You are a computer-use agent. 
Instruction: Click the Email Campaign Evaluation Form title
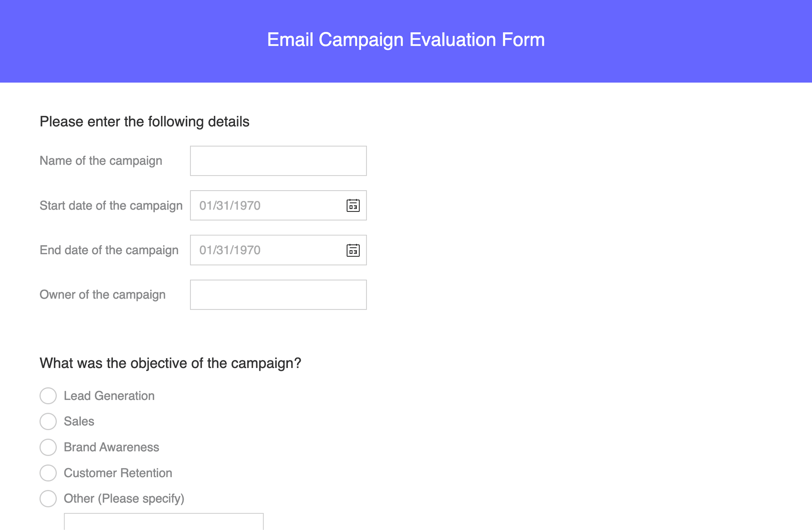tap(406, 40)
